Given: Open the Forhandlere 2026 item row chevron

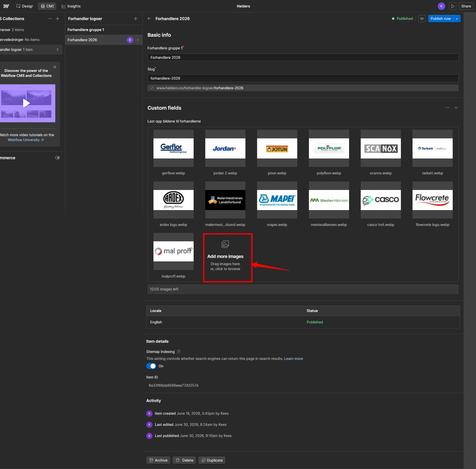Looking at the screenshot, I should point(138,40).
